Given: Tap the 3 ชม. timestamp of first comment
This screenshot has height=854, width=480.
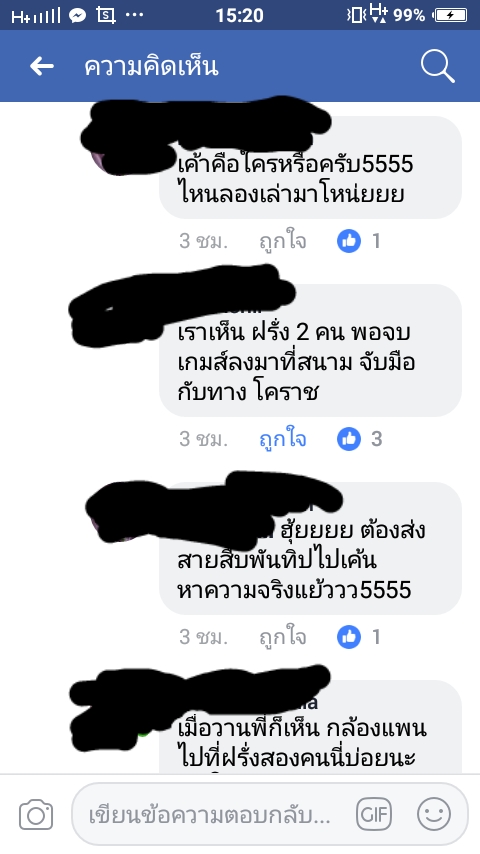Looking at the screenshot, I should 203,241.
